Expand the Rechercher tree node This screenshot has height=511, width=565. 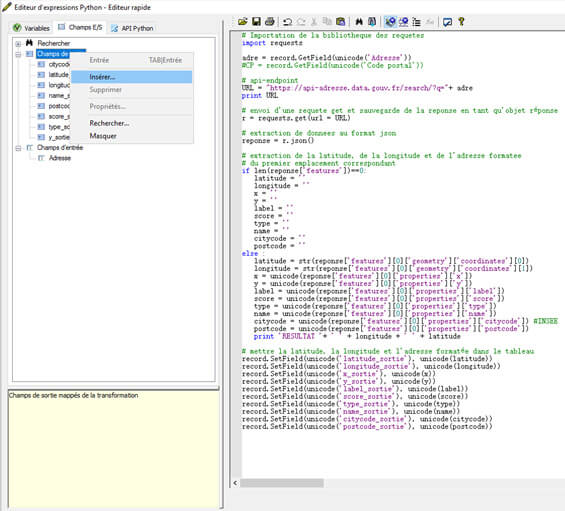(18, 44)
